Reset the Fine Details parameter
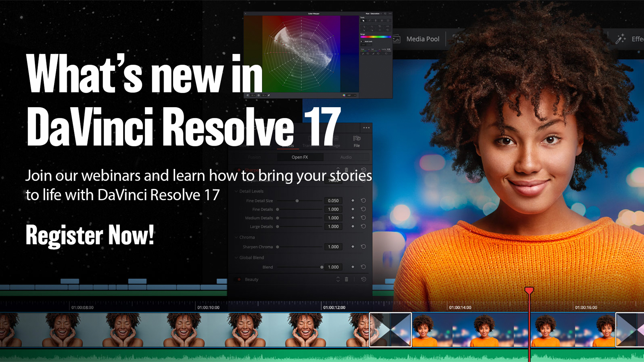The image size is (644, 362). point(363,209)
